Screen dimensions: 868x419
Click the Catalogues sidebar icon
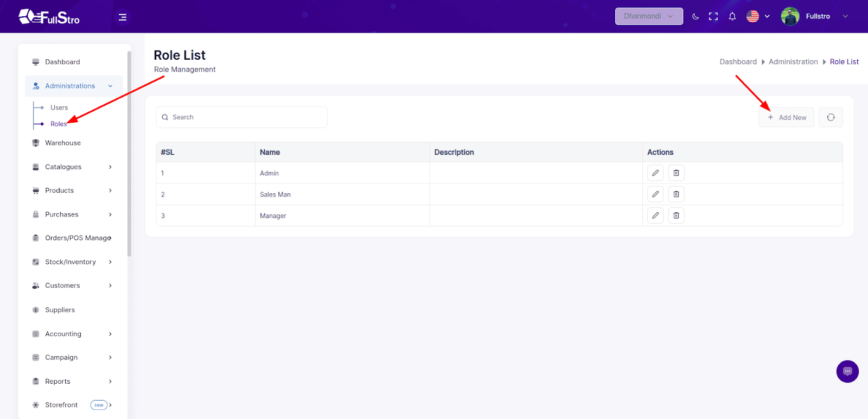[x=36, y=167]
